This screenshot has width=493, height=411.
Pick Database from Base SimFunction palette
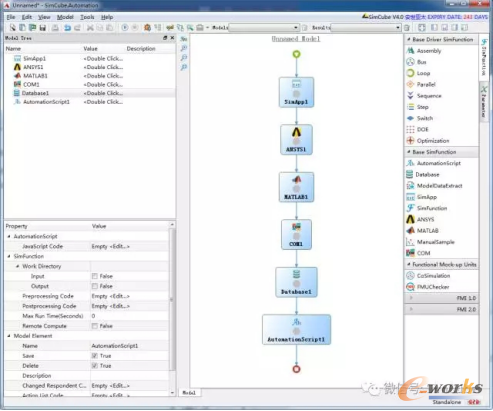point(423,174)
